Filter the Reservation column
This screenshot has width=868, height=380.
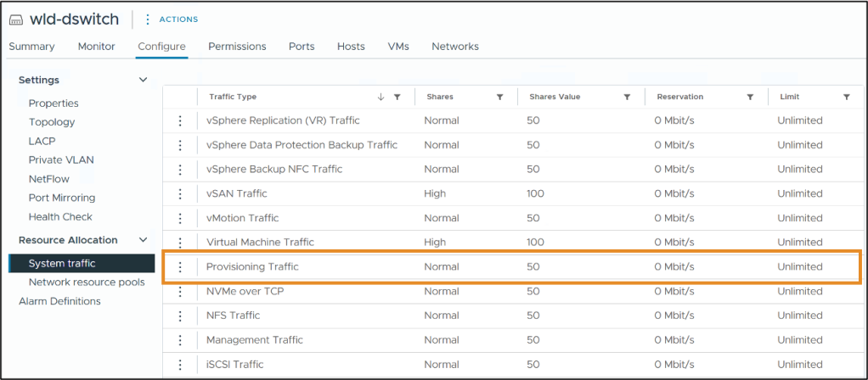pos(750,97)
